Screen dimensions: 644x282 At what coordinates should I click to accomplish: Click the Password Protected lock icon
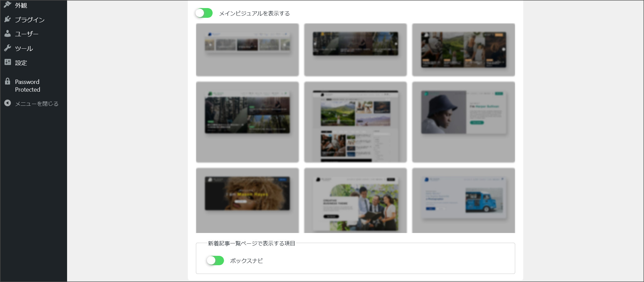pyautogui.click(x=7, y=81)
